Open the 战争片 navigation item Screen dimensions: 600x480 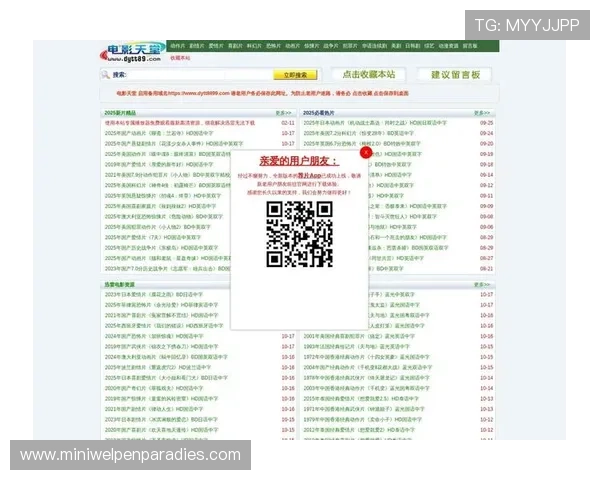pyautogui.click(x=331, y=46)
